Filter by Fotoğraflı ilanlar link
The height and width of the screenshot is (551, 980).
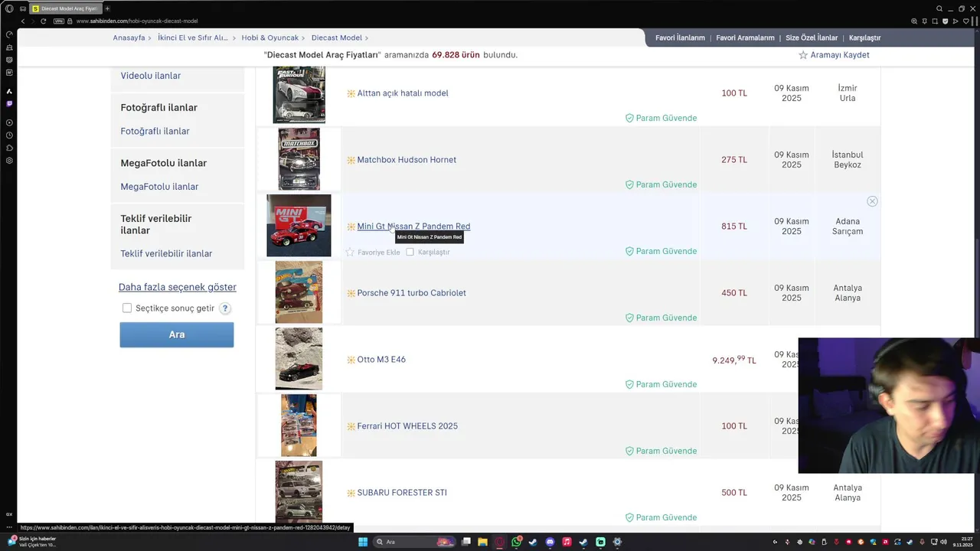[155, 131]
